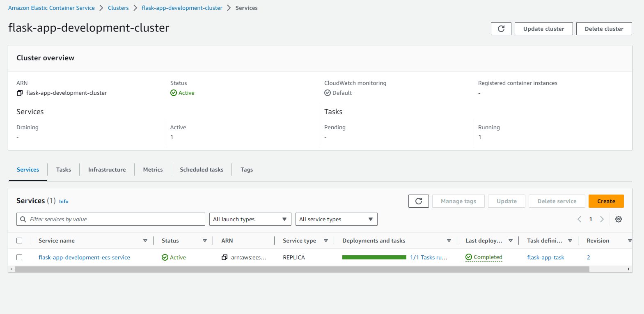Click the Update service button
The height and width of the screenshot is (314, 644).
click(x=507, y=201)
